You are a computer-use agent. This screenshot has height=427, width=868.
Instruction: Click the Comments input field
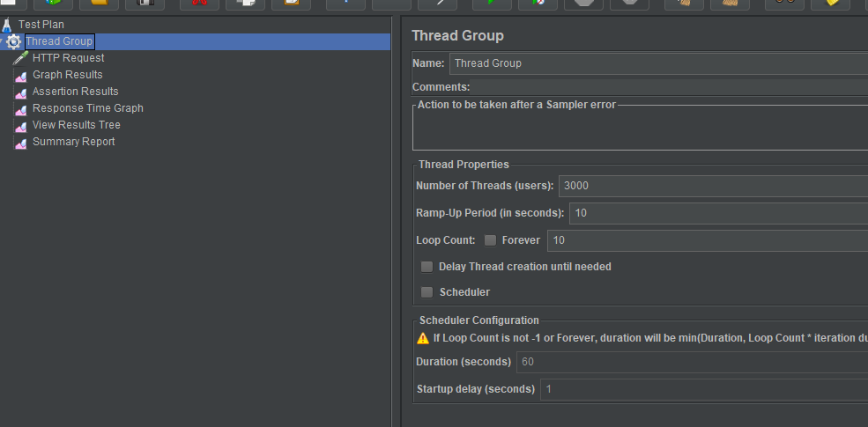coord(669,87)
